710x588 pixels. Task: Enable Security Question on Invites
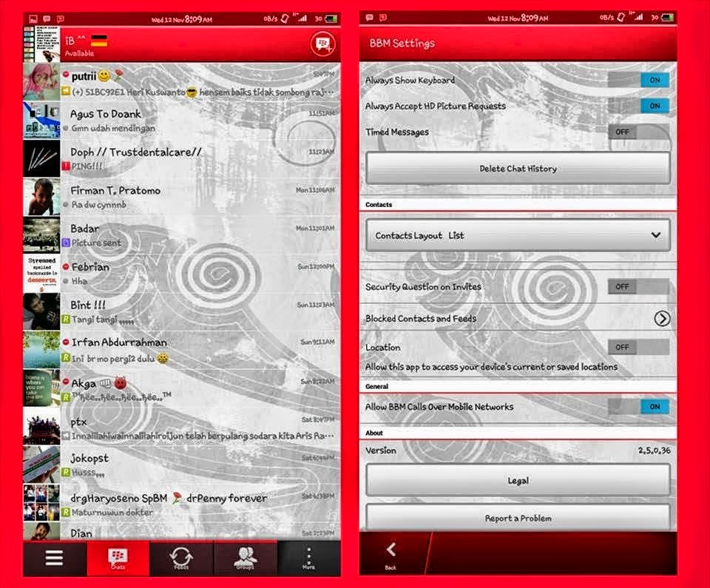tap(639, 286)
